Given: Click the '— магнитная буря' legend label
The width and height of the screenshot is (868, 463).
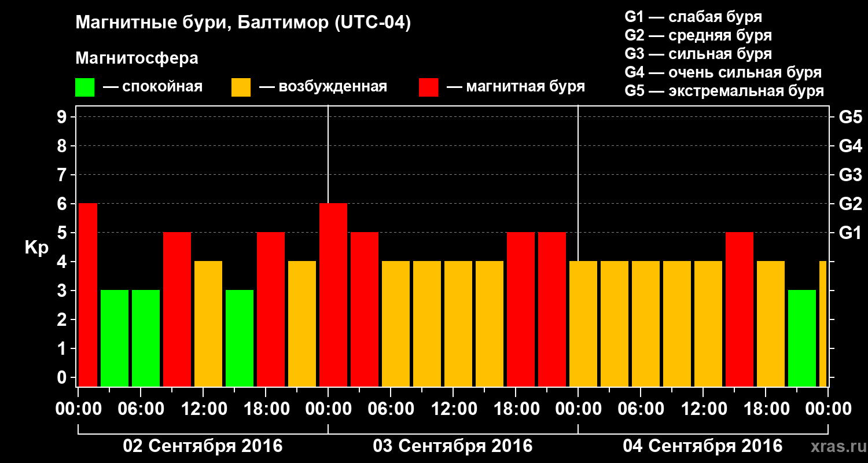Looking at the screenshot, I should [516, 87].
